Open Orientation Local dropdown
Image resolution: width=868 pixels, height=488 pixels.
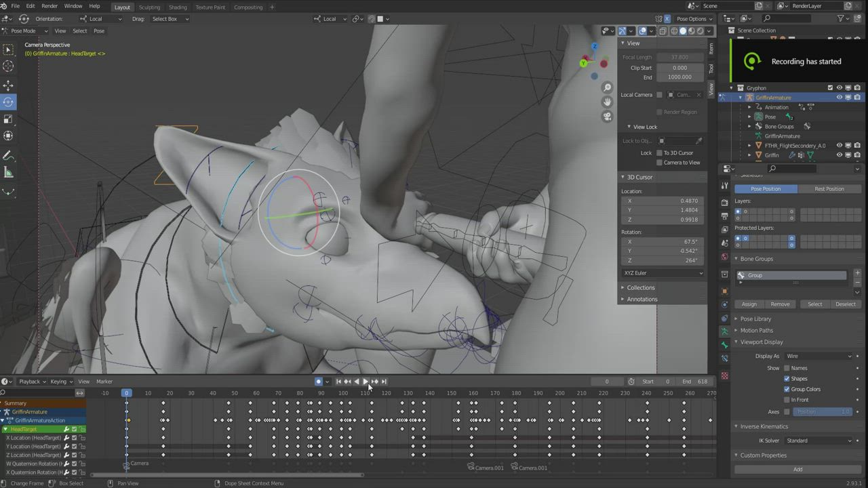[x=100, y=19]
